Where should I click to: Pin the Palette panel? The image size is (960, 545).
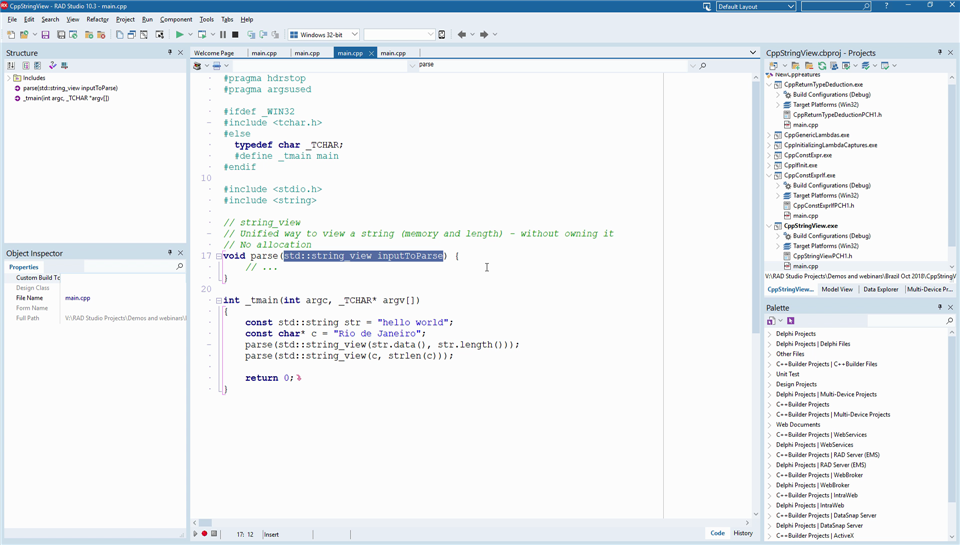click(940, 307)
